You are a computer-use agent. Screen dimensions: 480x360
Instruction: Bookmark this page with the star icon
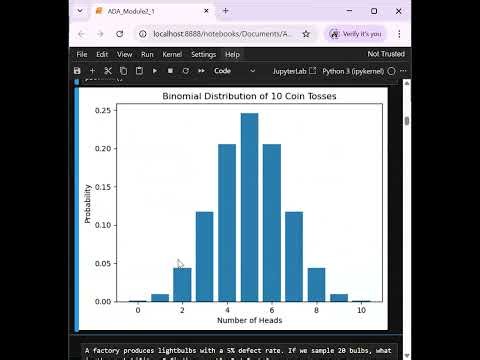point(306,34)
